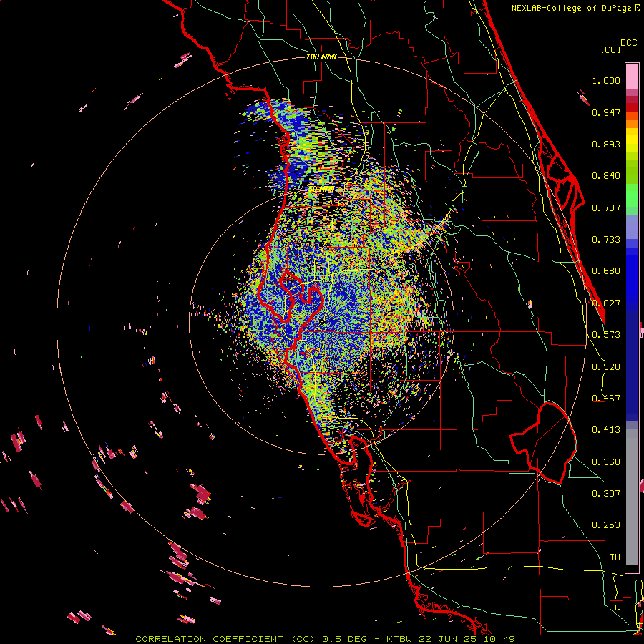
Task: Click the 0.307 scale value
Action: 606,494
